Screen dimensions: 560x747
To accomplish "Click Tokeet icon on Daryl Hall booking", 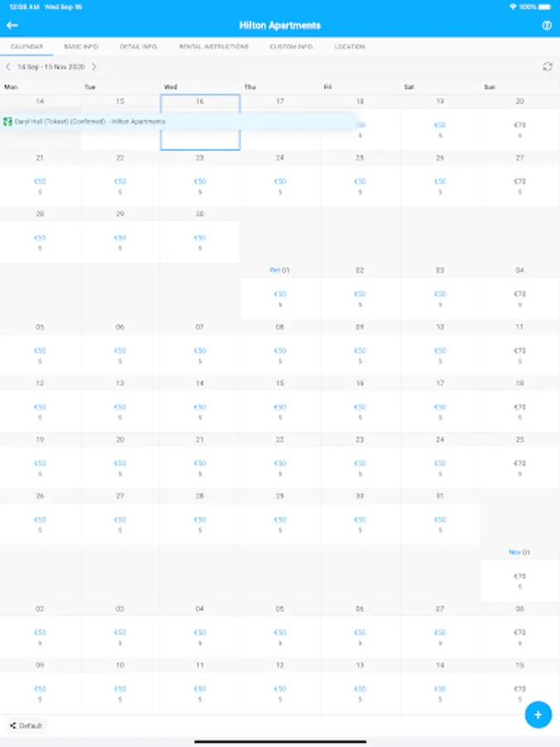I will coord(7,121).
